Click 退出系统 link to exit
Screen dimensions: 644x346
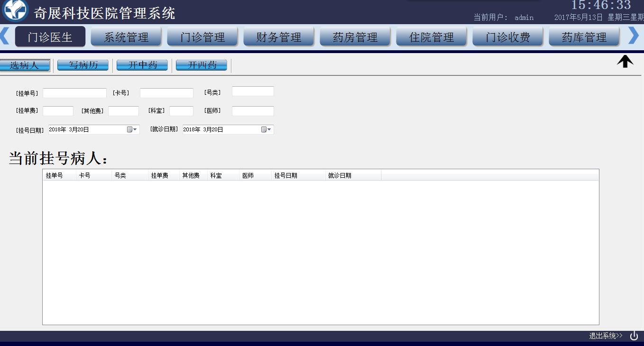[x=606, y=336]
